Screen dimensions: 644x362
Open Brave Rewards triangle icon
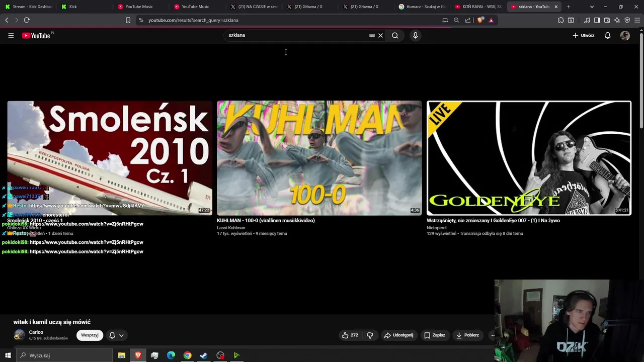(491, 20)
